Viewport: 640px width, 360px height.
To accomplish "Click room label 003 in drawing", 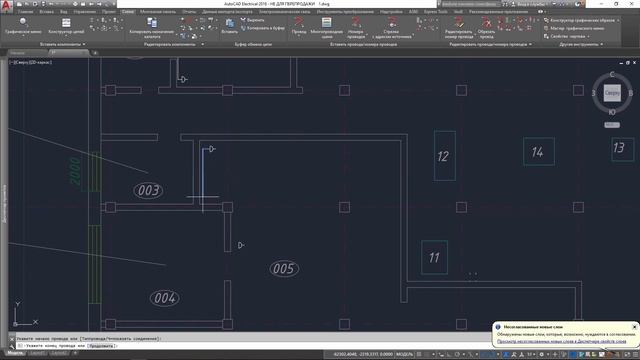I will coord(148,190).
